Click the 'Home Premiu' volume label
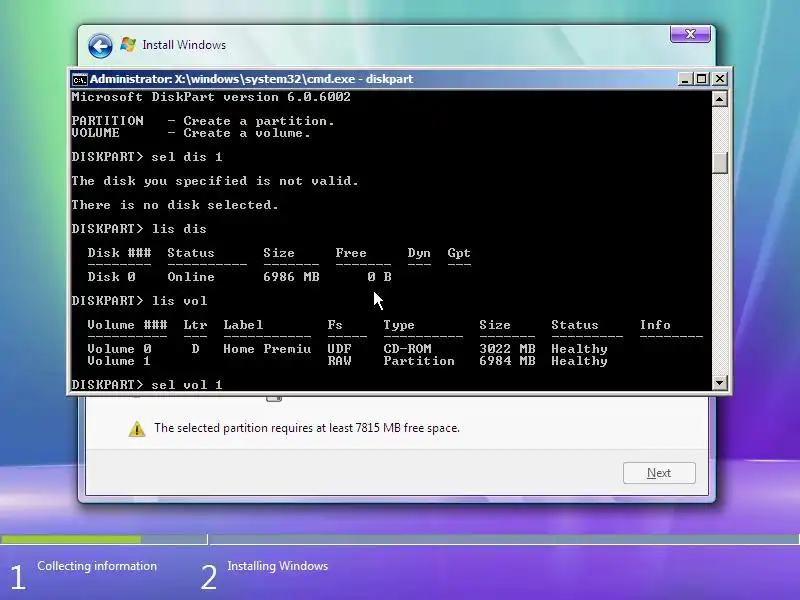 [x=267, y=349]
